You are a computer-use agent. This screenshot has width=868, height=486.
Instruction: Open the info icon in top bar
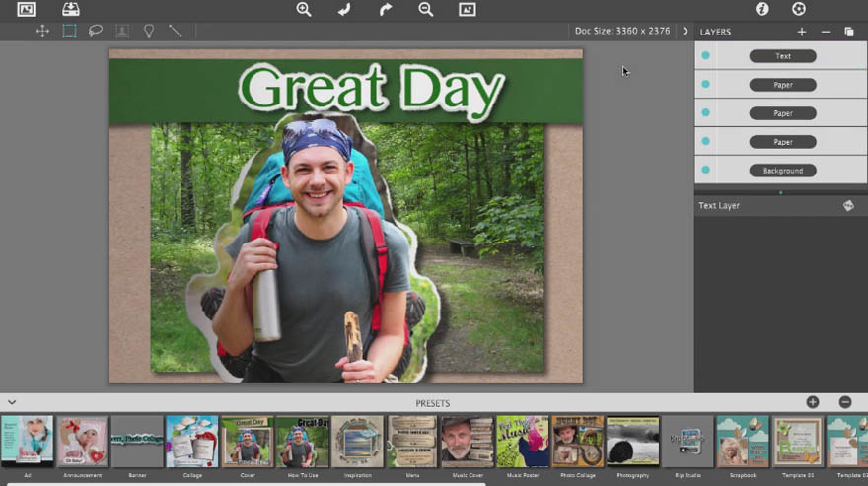click(x=761, y=9)
